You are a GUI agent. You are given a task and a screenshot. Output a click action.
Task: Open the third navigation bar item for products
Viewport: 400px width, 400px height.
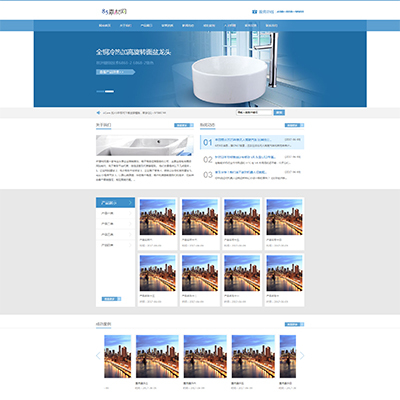pyautogui.click(x=146, y=25)
